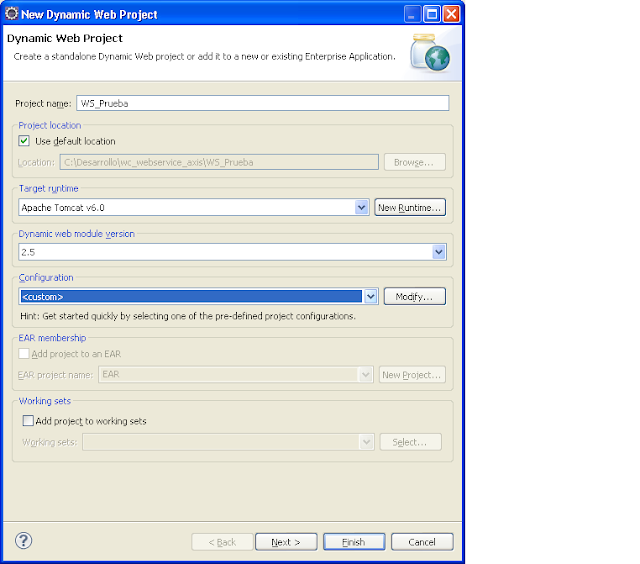The width and height of the screenshot is (640, 564).
Task: Open EAR project name dropdown
Action: pyautogui.click(x=365, y=375)
